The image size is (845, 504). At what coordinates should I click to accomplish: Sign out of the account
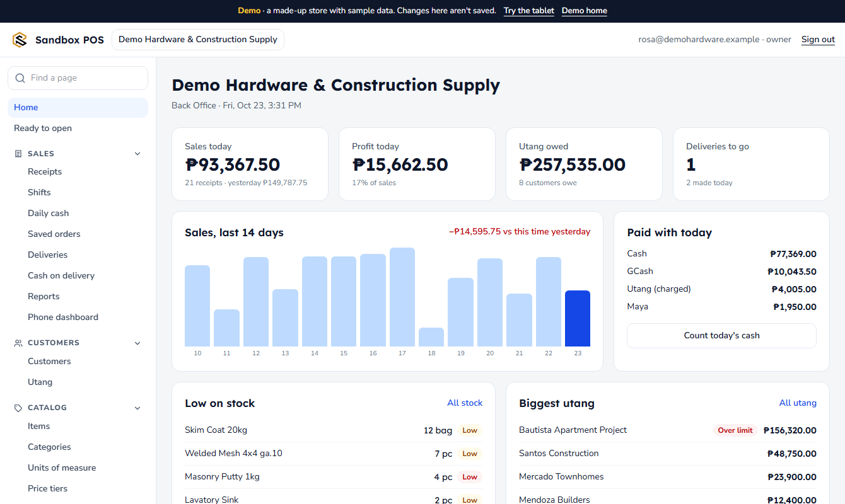[x=819, y=40]
